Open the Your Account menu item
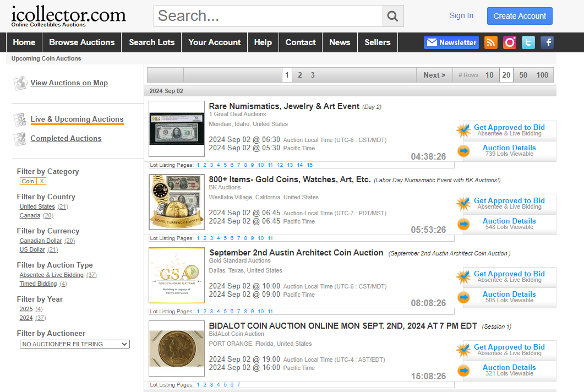This screenshot has width=584, height=392. tap(214, 42)
